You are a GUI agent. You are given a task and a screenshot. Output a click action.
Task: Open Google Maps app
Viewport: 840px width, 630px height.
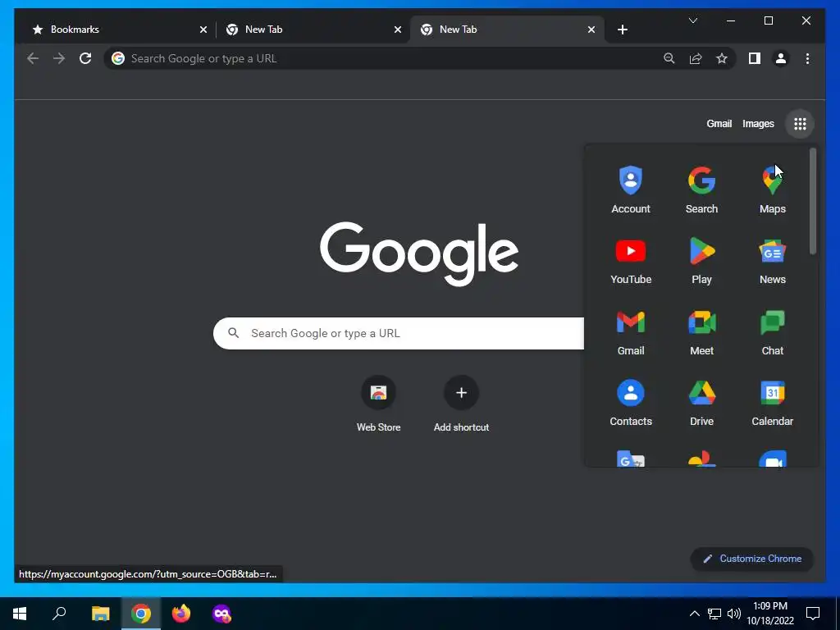coord(772,189)
